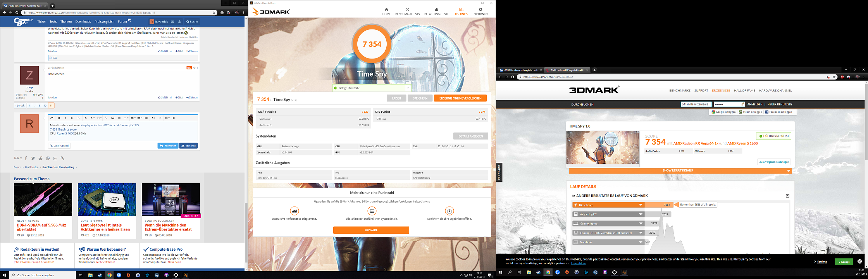
Task: Click the insert image icon in reply editor
Action: pyautogui.click(x=113, y=118)
